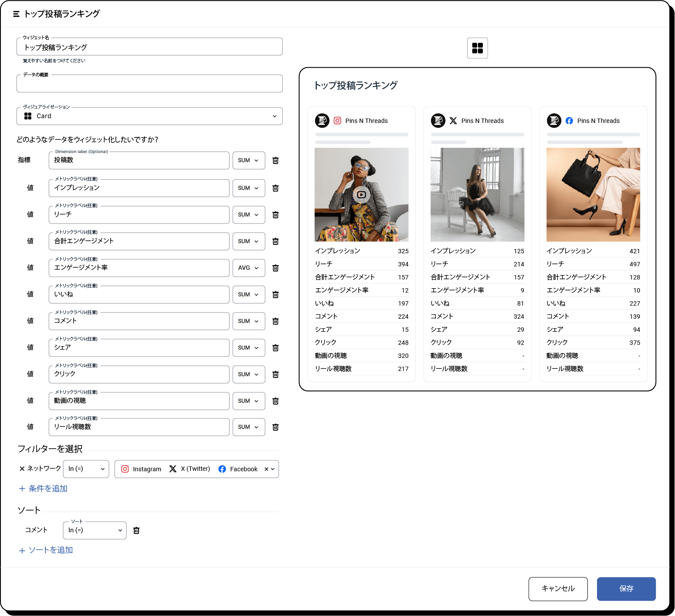This screenshot has width=675, height=616.
Task: Click the hamburger menu icon beside the title
Action: [16, 14]
